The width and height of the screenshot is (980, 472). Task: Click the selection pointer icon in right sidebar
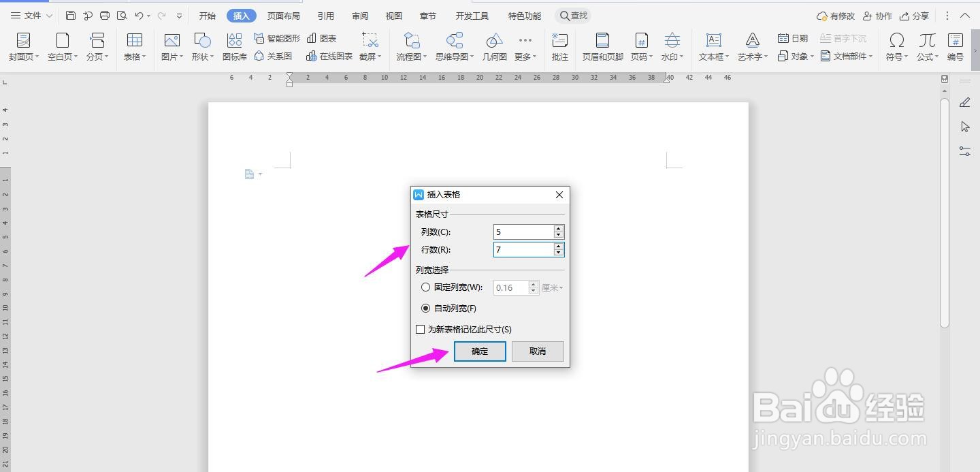965,127
